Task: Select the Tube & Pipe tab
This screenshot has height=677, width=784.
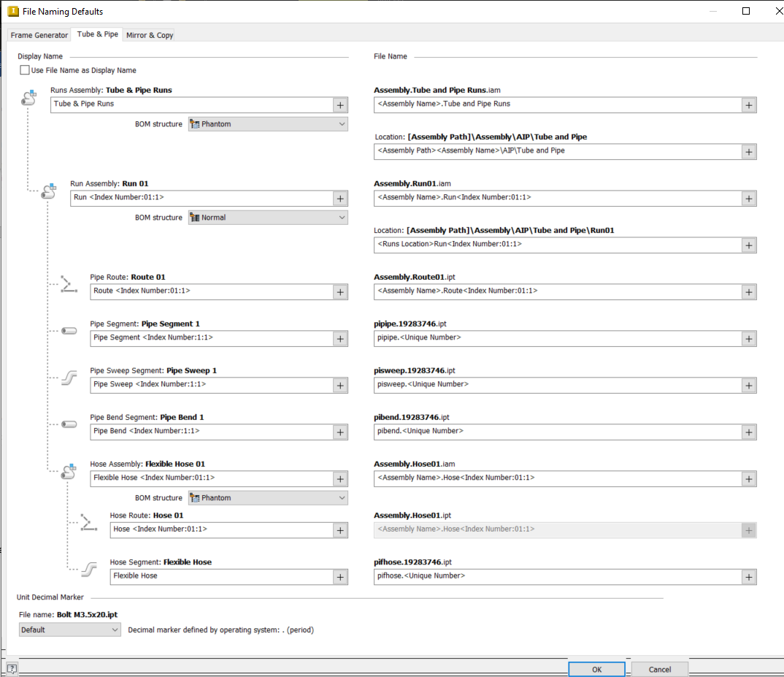Action: 98,34
